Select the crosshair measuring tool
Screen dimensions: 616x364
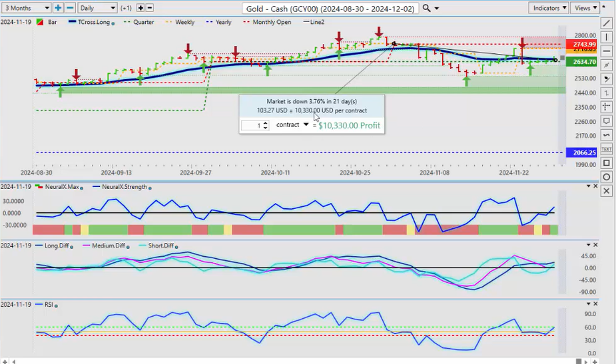[x=607, y=107]
